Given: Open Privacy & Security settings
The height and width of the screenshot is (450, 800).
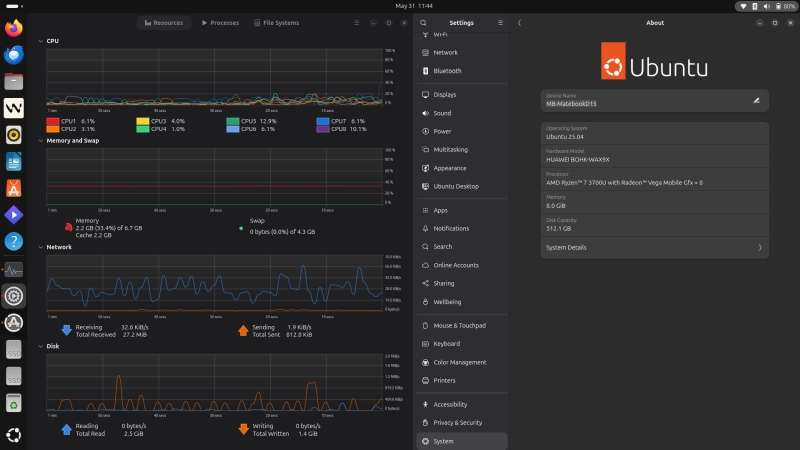Looking at the screenshot, I should point(462,423).
